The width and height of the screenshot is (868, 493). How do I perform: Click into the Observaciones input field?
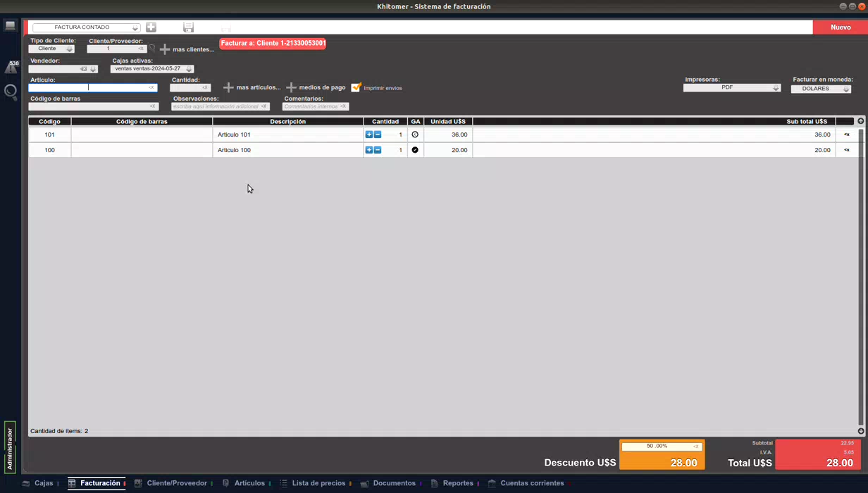221,106
